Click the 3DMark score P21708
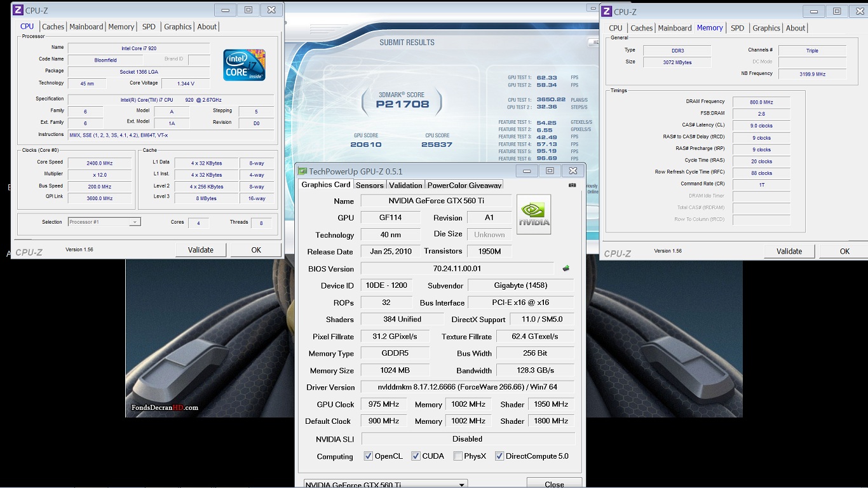 click(x=402, y=104)
